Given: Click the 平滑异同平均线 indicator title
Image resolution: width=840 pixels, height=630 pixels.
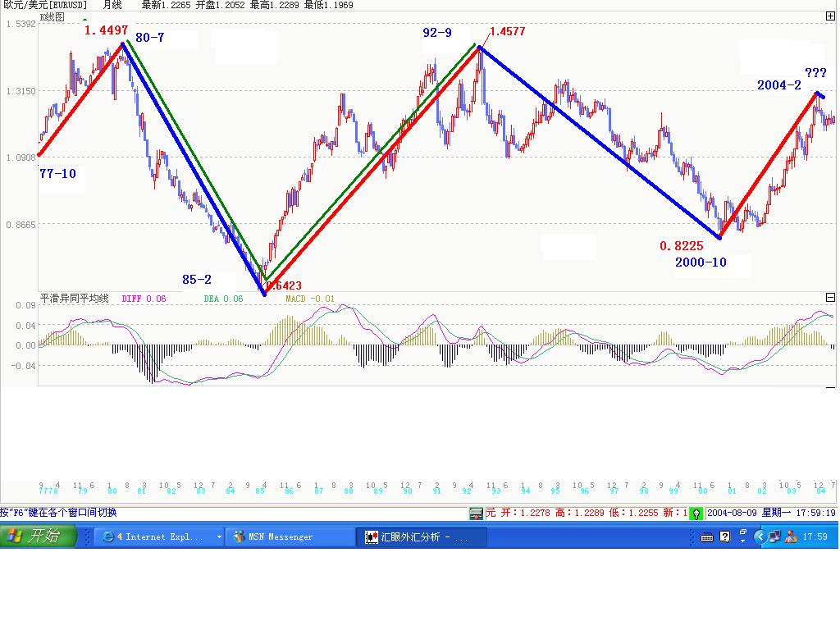Looking at the screenshot, I should (x=75, y=299).
